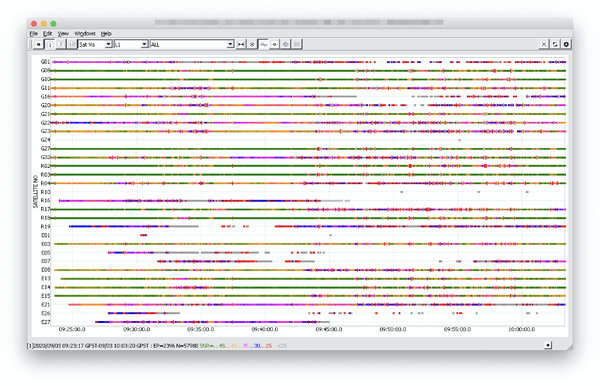Click the small status bar button bottom right
This screenshot has height=386, width=600.
click(x=548, y=345)
